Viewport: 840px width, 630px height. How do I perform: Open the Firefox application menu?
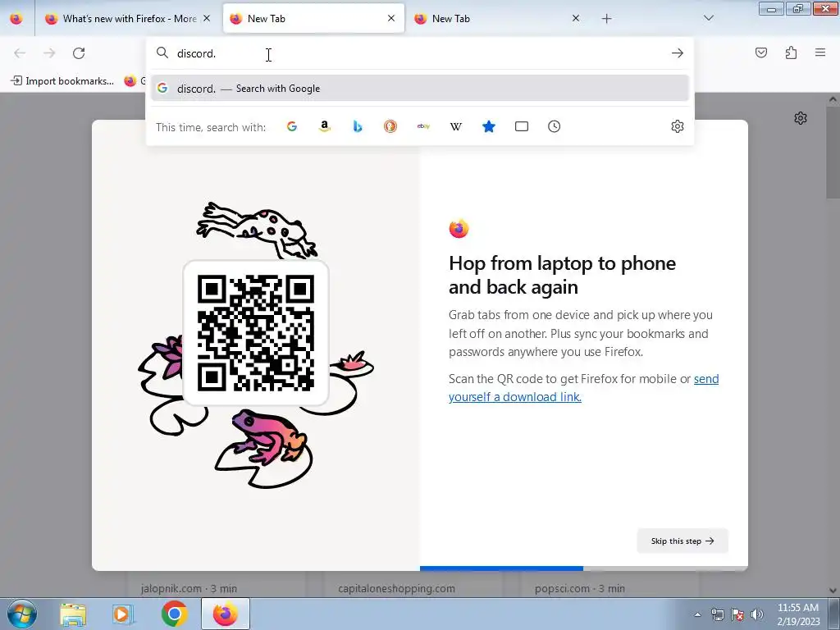tap(820, 52)
